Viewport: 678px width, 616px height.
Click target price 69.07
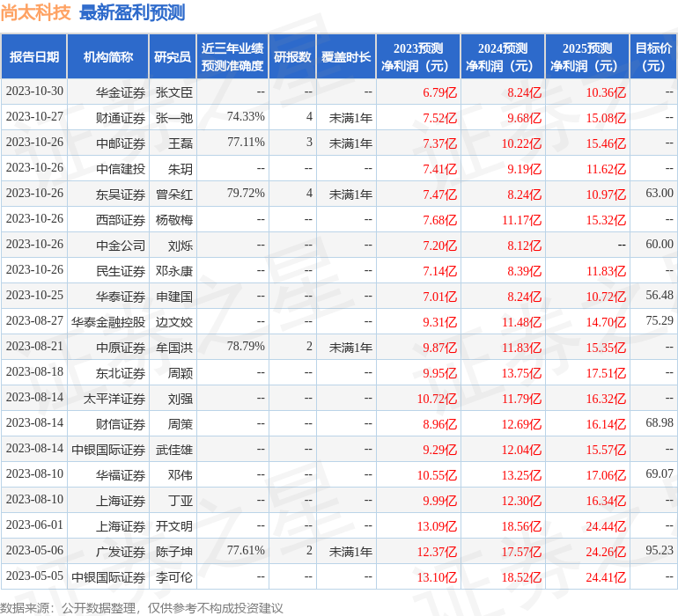pos(660,473)
